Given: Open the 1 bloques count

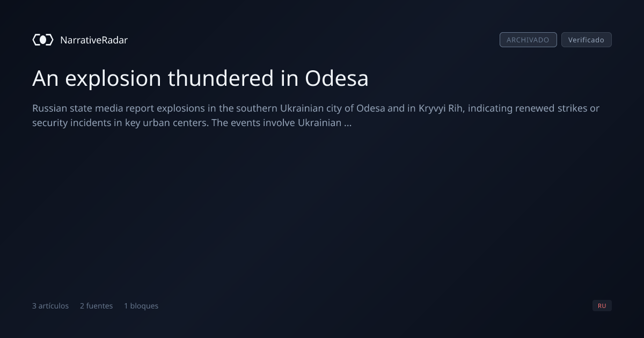Looking at the screenshot, I should (x=141, y=306).
